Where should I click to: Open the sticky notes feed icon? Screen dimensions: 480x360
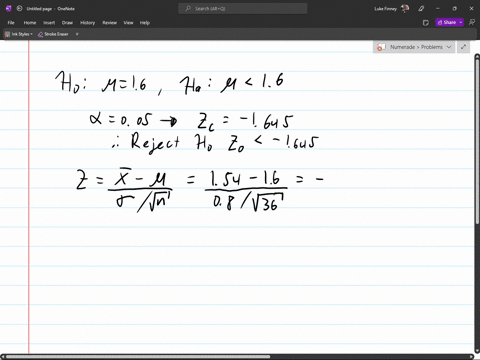[x=426, y=23]
